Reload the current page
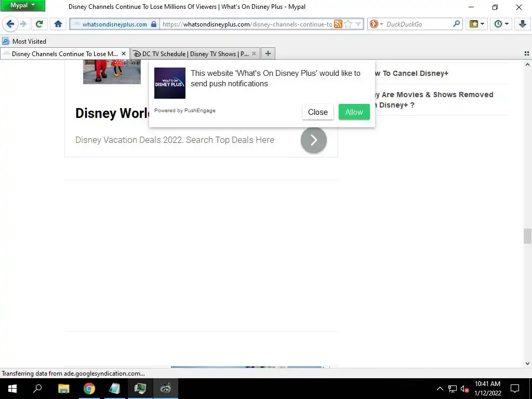This screenshot has height=399, width=532. point(39,24)
